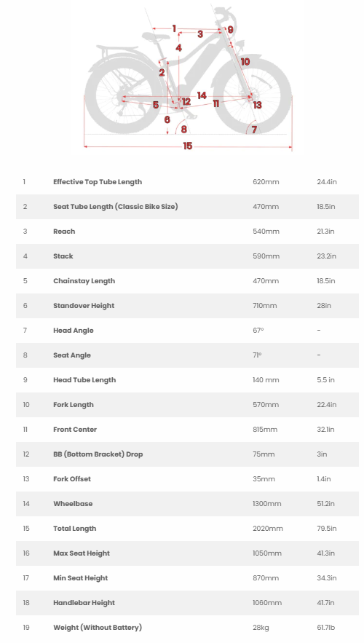Select the Seat Tube Length row label

116,206
